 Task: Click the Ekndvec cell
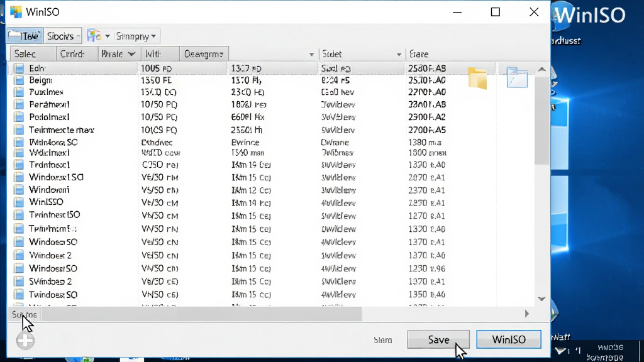click(x=157, y=143)
